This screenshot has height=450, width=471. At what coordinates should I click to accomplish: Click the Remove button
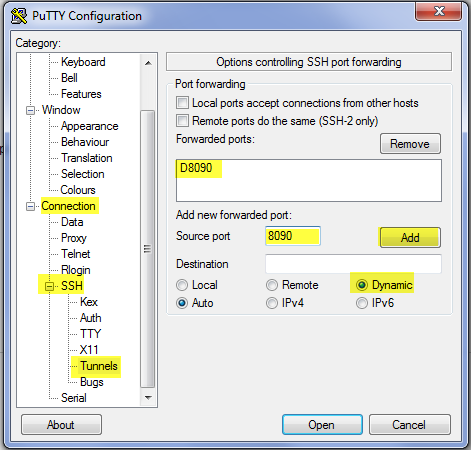410,144
